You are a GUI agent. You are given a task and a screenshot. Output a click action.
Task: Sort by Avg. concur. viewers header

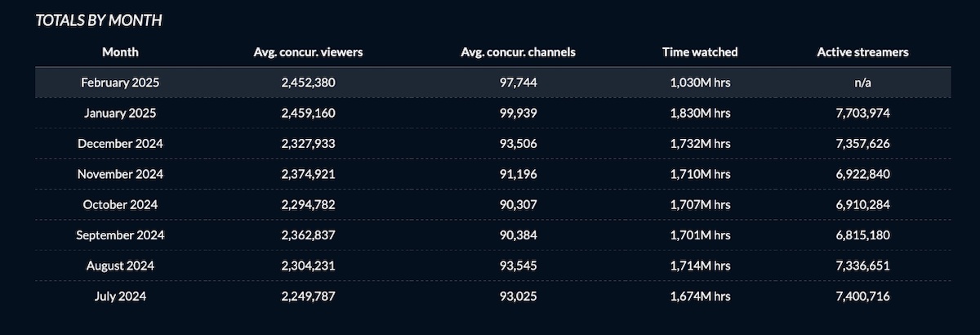[308, 52]
